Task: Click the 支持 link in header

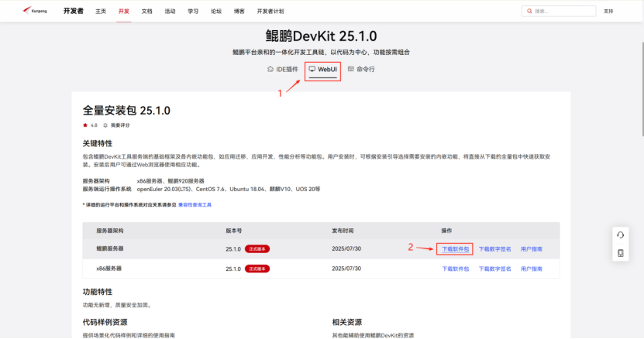Action: pos(608,11)
